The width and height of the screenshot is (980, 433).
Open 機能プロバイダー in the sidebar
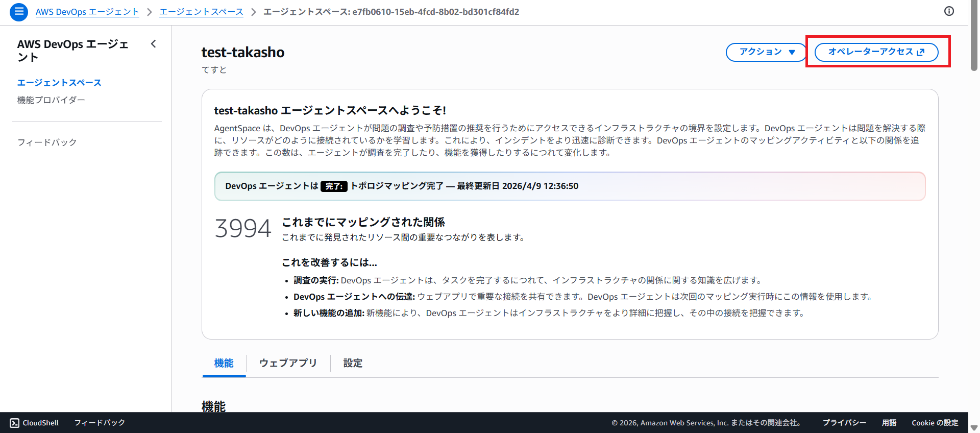pos(51,100)
